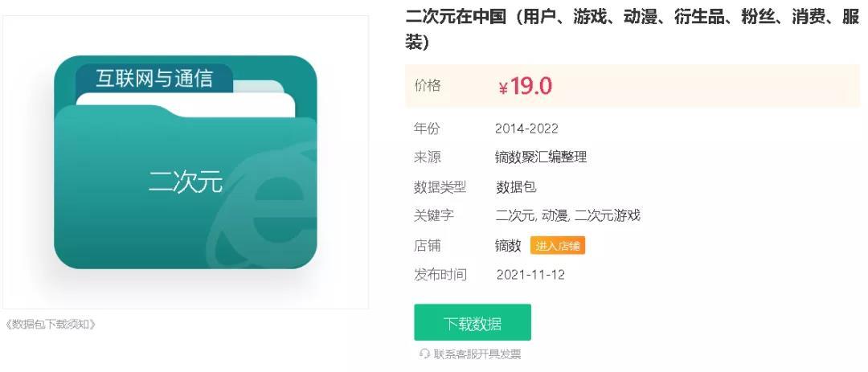Click the shop name 镝数
This screenshot has width=868, height=372.
tap(508, 246)
